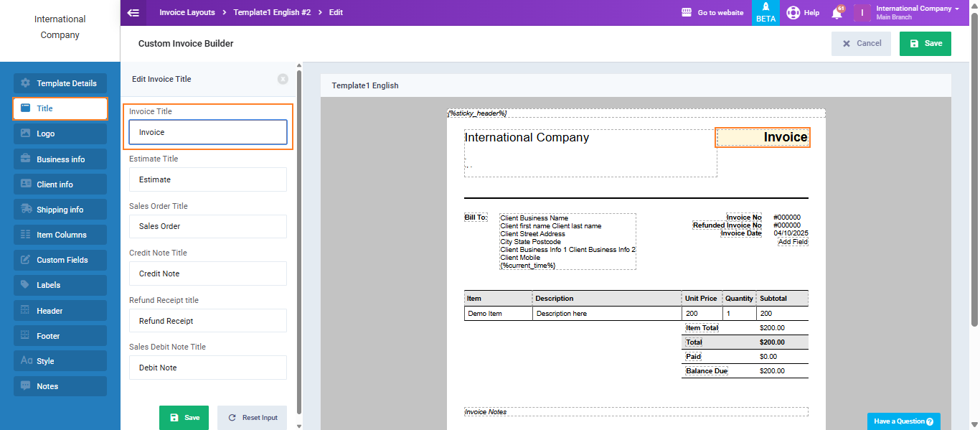Click the Reset Input button
This screenshot has width=980, height=430.
253,418
